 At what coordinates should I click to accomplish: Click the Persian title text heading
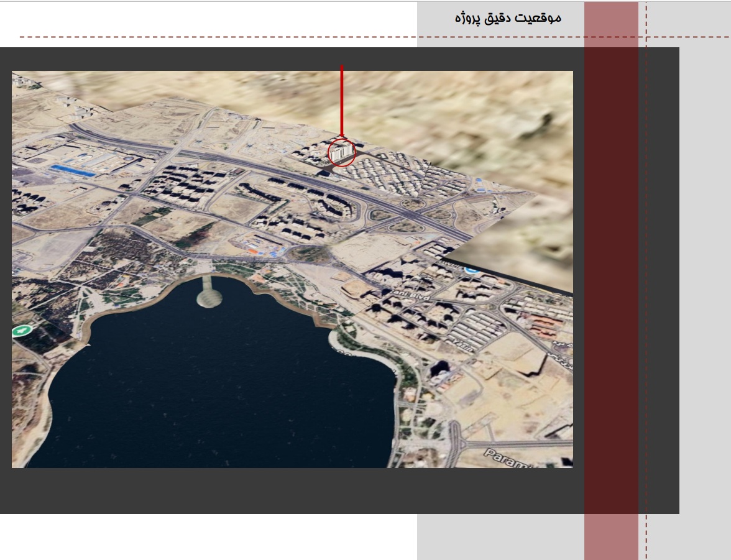(x=508, y=17)
